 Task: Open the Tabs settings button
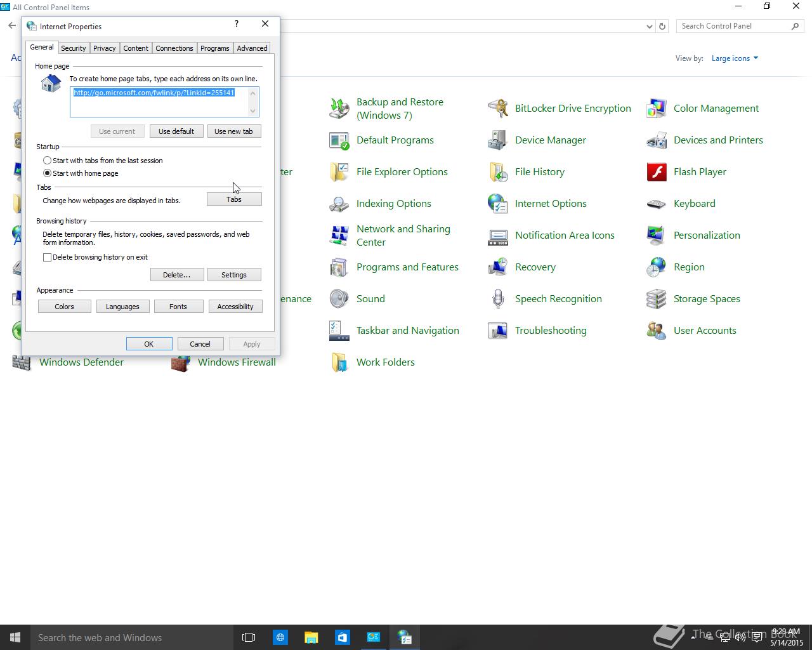234,199
